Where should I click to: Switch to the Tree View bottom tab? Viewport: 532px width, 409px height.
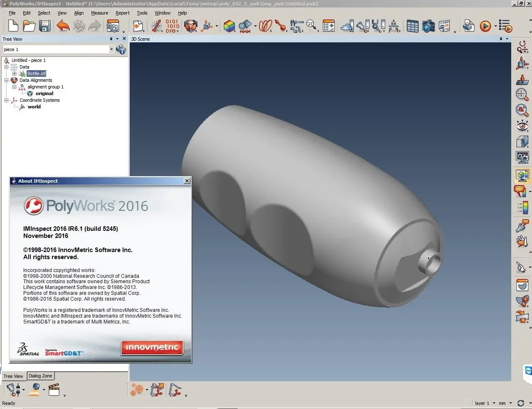pyautogui.click(x=13, y=376)
